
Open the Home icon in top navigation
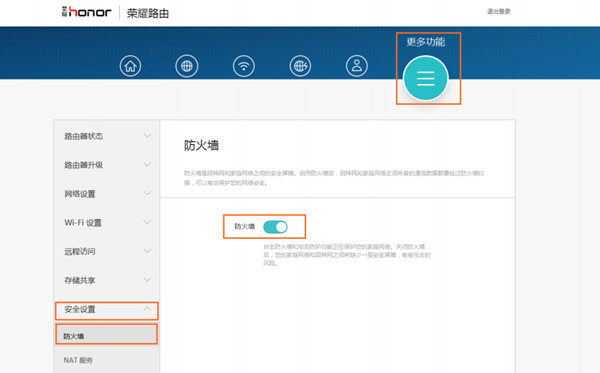130,66
